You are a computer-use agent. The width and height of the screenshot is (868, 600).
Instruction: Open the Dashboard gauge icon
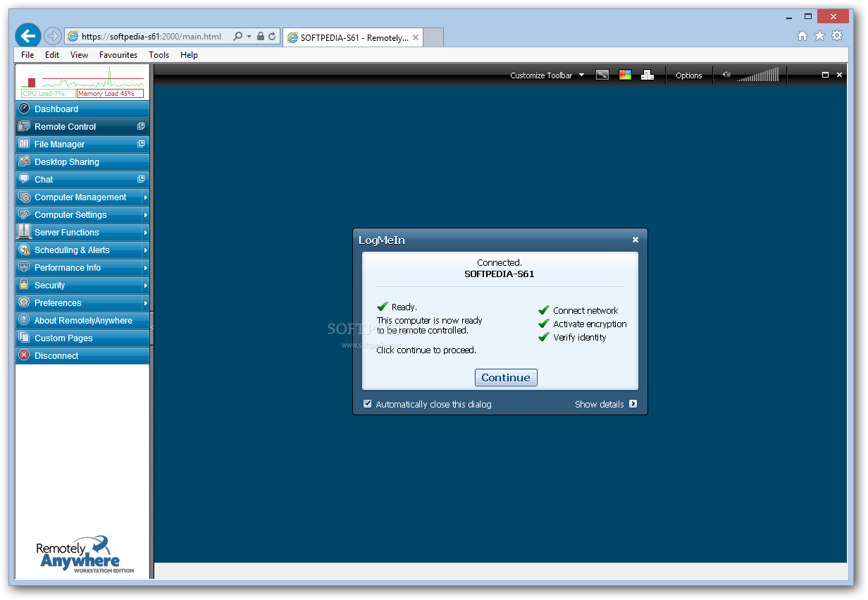24,109
